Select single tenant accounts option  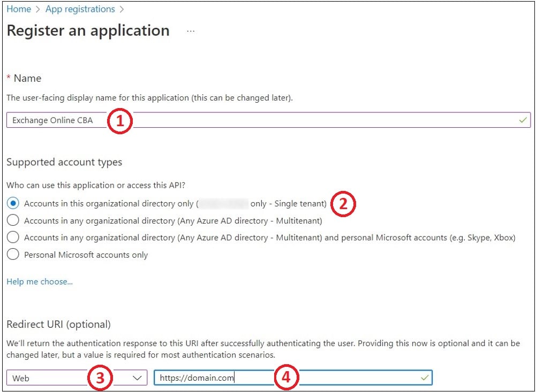pos(13,204)
